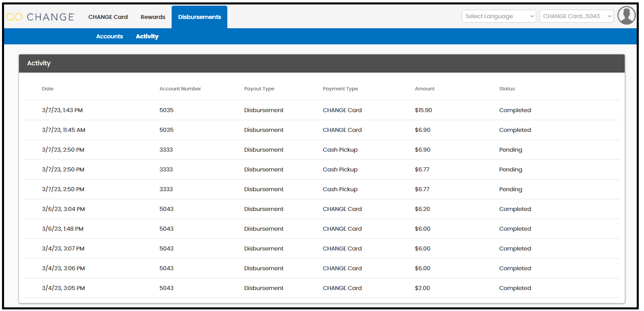Click the Account Number column header
Screen dimensions: 644x311
(x=180, y=89)
